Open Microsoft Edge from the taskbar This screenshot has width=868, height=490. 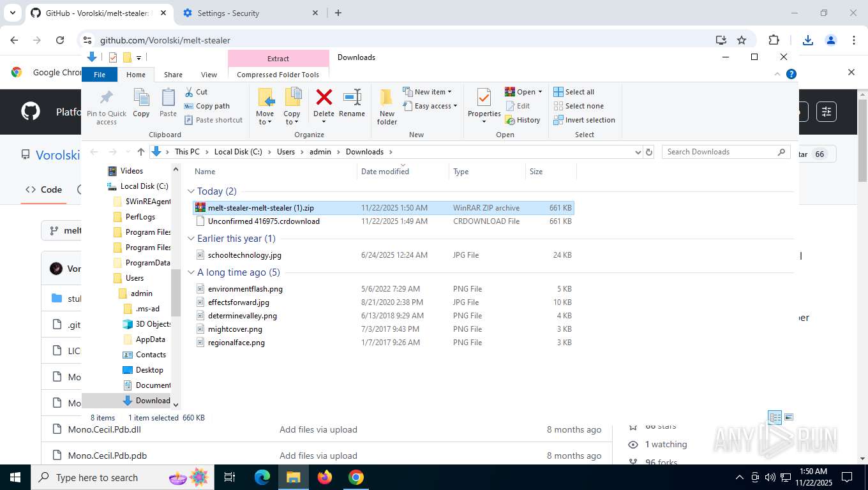click(x=262, y=477)
